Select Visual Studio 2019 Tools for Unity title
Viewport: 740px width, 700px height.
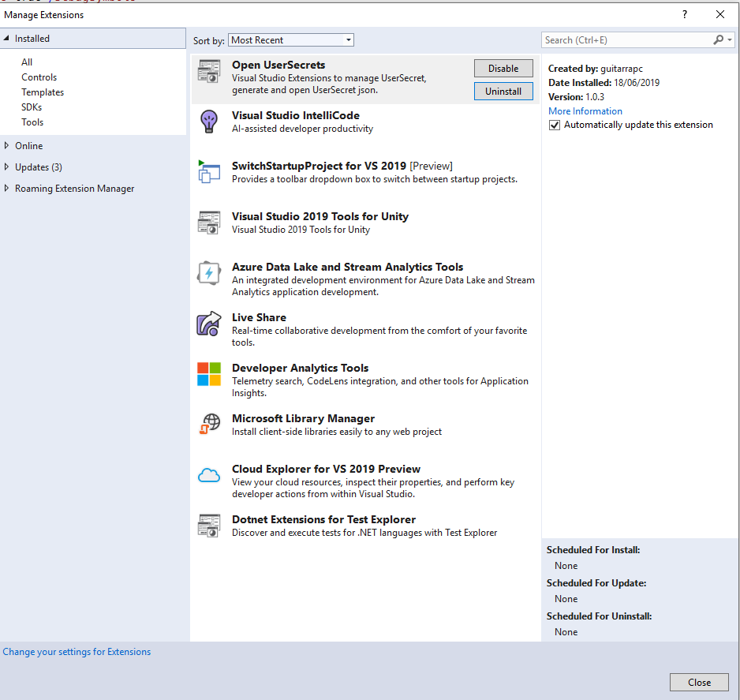tap(320, 217)
